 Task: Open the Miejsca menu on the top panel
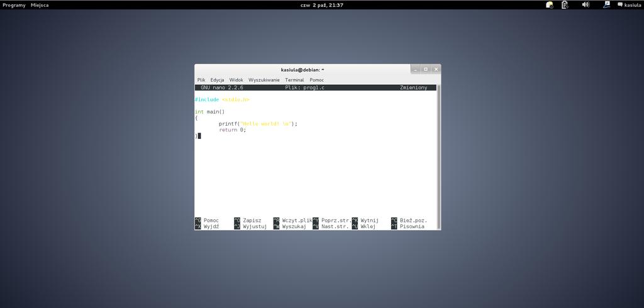click(x=40, y=5)
